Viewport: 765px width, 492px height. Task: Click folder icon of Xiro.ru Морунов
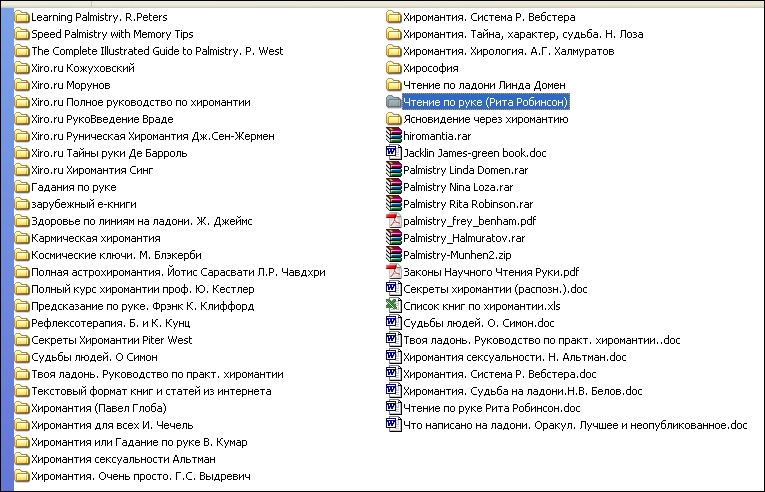click(21, 85)
